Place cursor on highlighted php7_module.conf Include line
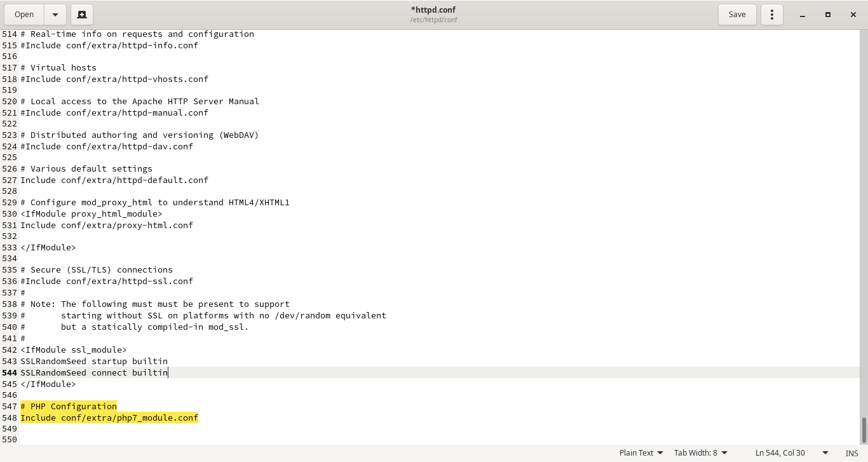This screenshot has height=462, width=868. [109, 418]
